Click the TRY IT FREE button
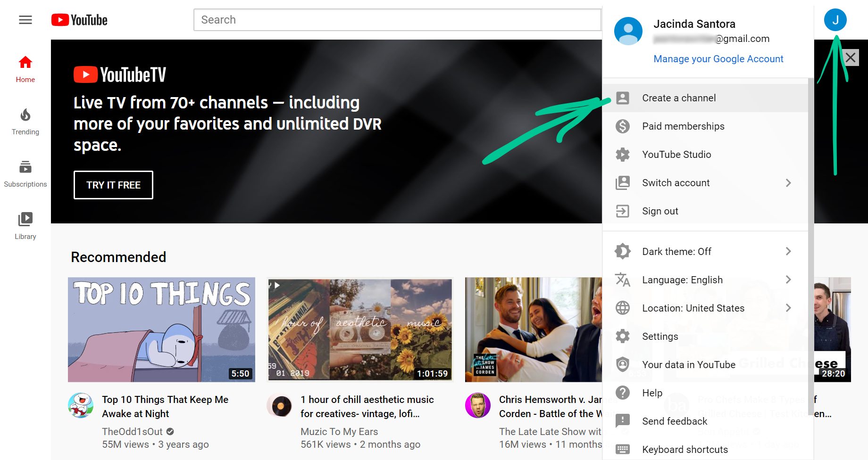The image size is (868, 460). [113, 185]
